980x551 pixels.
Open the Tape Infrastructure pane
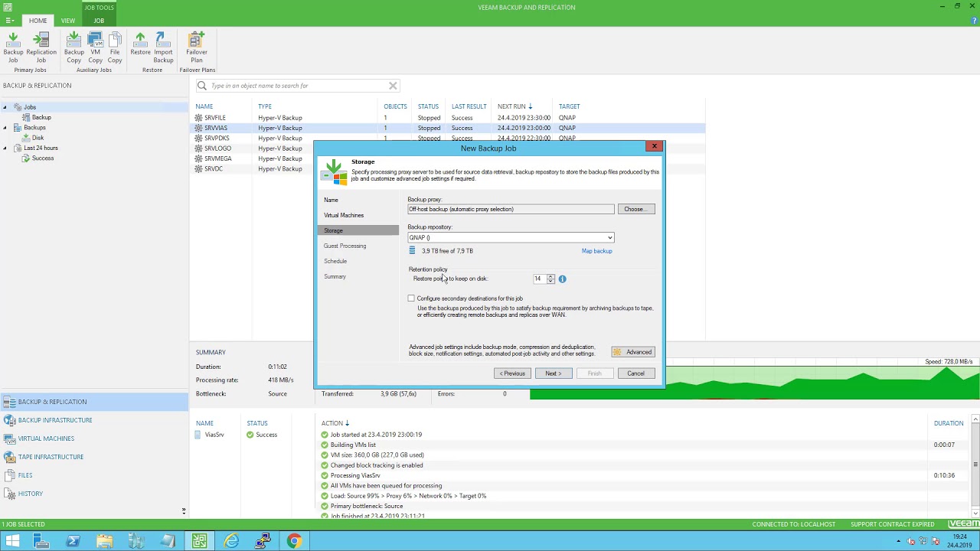(94, 457)
